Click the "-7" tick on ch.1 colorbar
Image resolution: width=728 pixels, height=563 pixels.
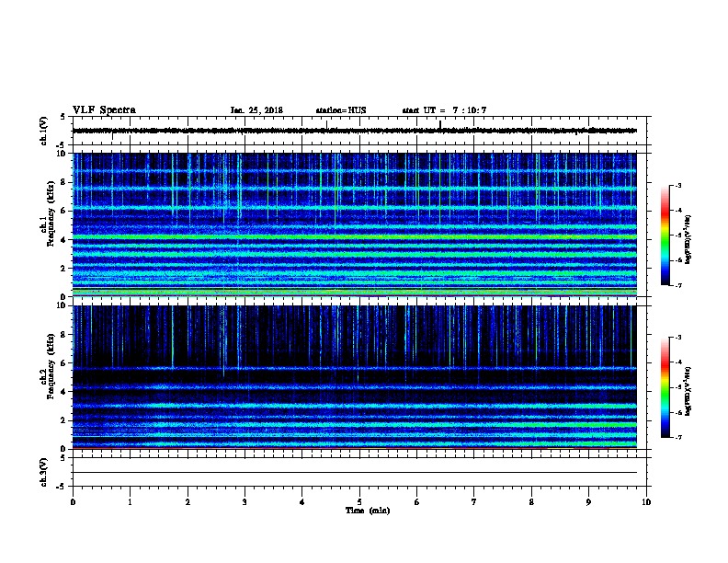pyautogui.click(x=677, y=285)
